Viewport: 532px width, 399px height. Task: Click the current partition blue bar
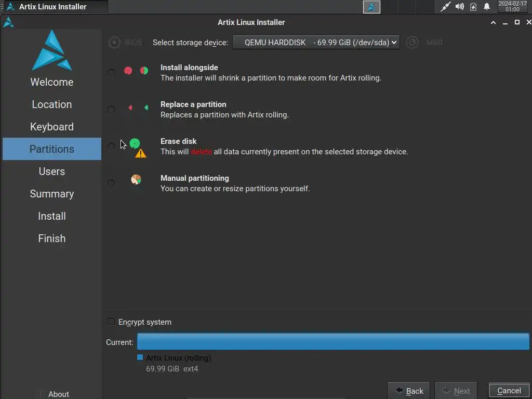tap(333, 341)
